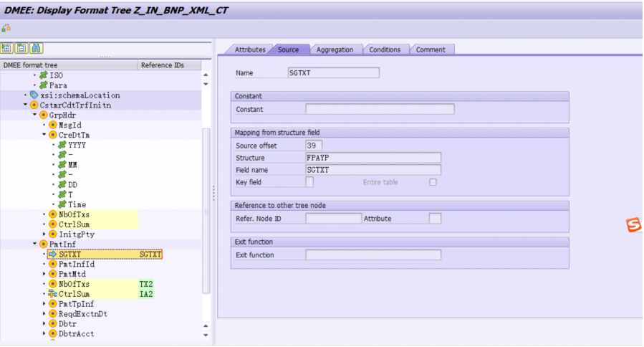
Task: Click the Refer. Node ID field
Action: [x=334, y=219]
